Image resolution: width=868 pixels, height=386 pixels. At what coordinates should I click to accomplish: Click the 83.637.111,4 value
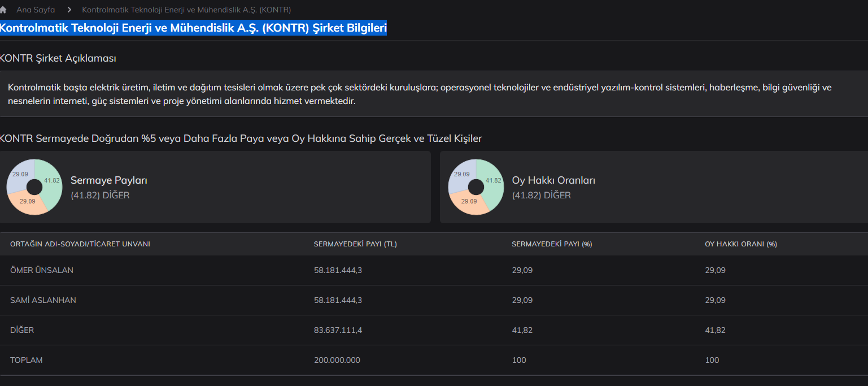point(338,330)
